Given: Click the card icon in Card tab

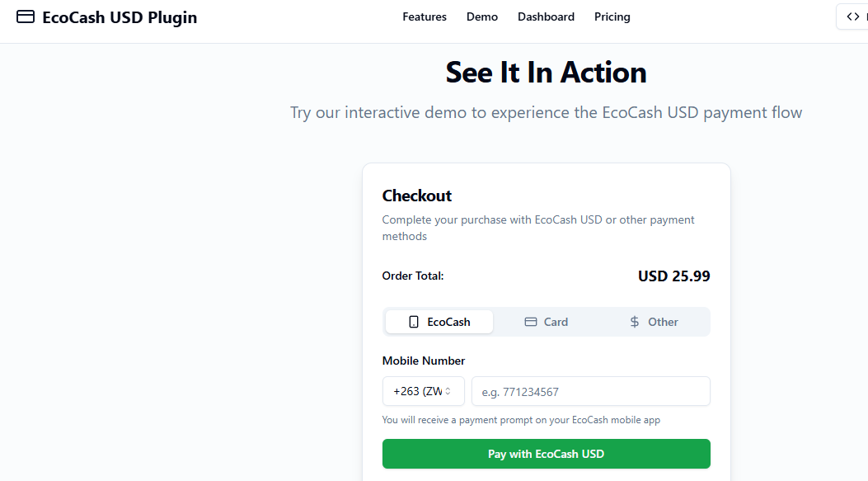Looking at the screenshot, I should coord(530,322).
